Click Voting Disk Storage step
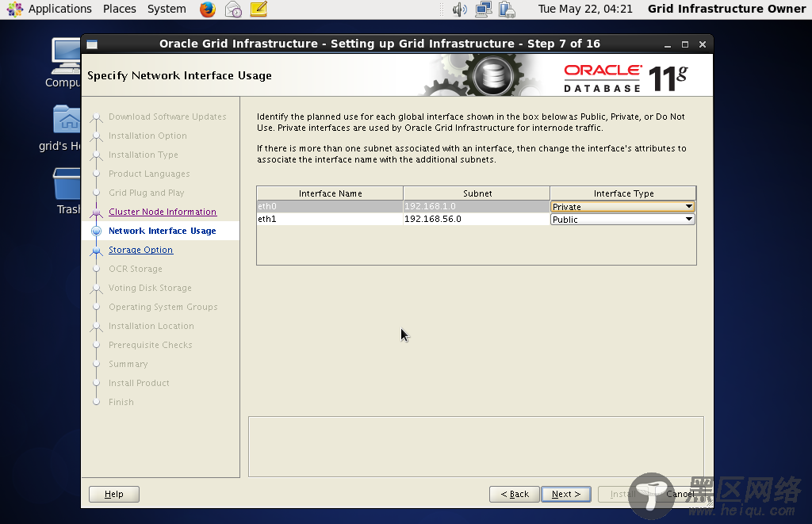Image resolution: width=812 pixels, height=524 pixels. tap(150, 288)
